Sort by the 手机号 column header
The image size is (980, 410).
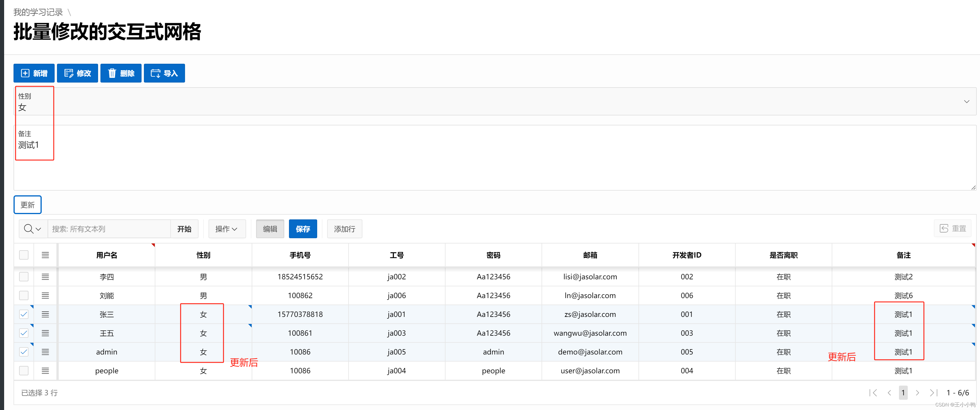click(300, 255)
